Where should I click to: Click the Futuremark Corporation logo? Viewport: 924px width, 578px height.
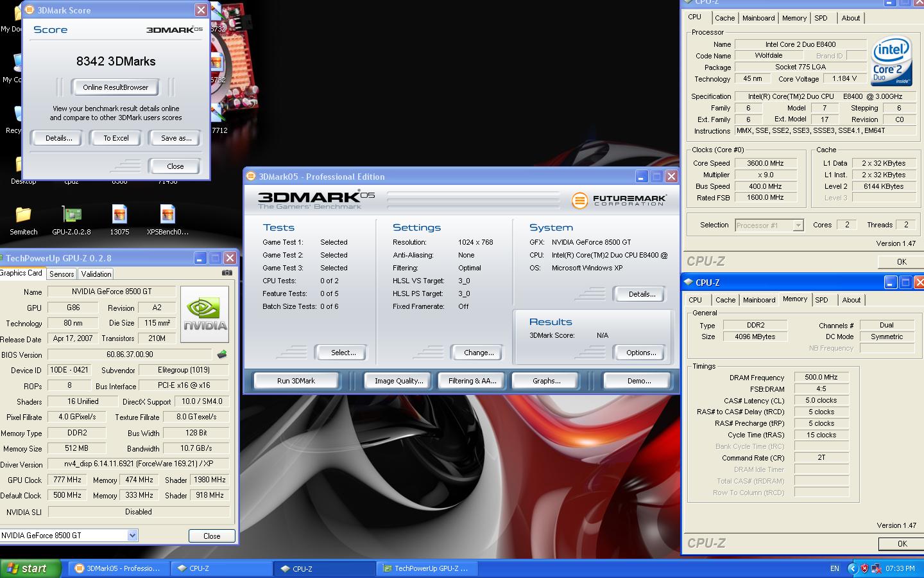619,200
